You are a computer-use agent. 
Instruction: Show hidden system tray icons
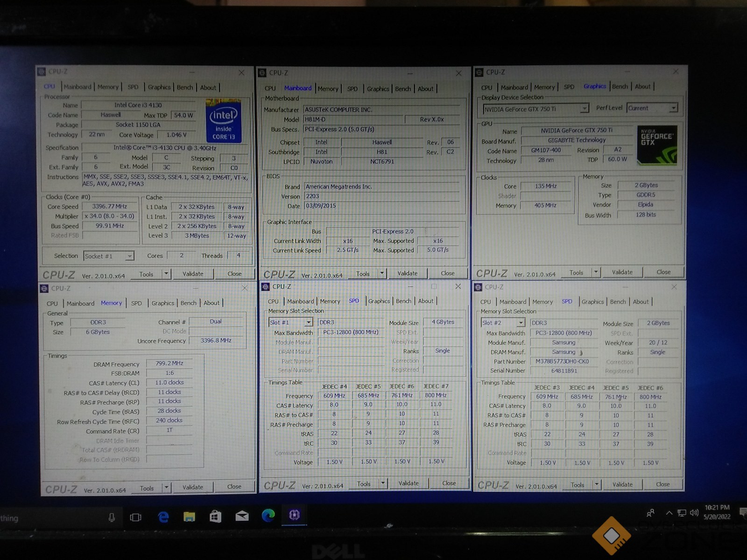669,513
